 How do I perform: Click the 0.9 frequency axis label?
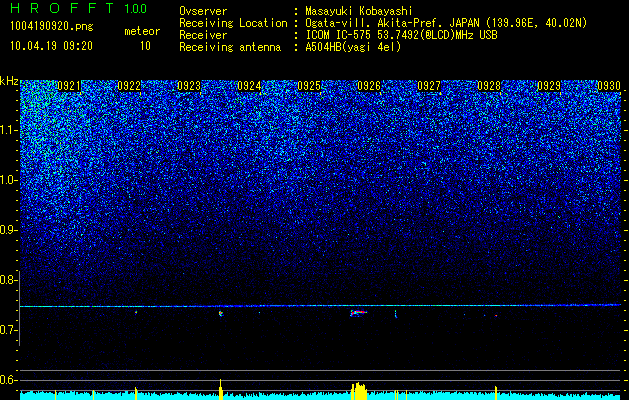point(9,230)
